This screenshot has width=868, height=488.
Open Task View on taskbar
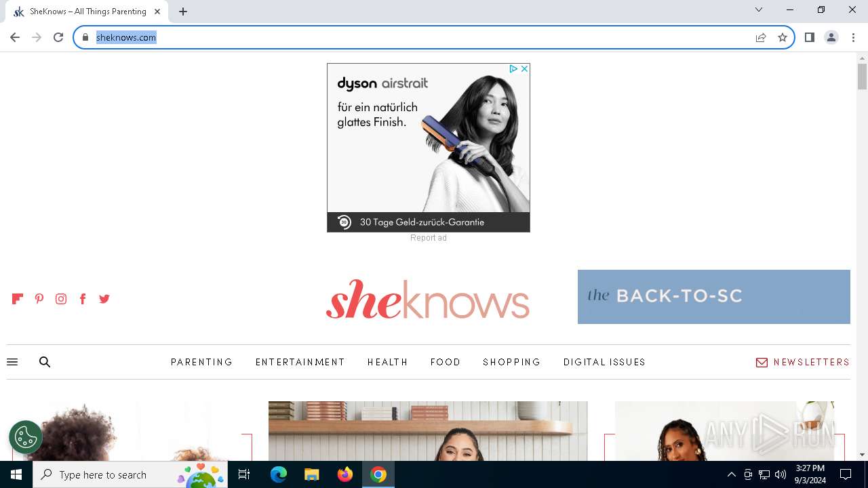(x=244, y=474)
